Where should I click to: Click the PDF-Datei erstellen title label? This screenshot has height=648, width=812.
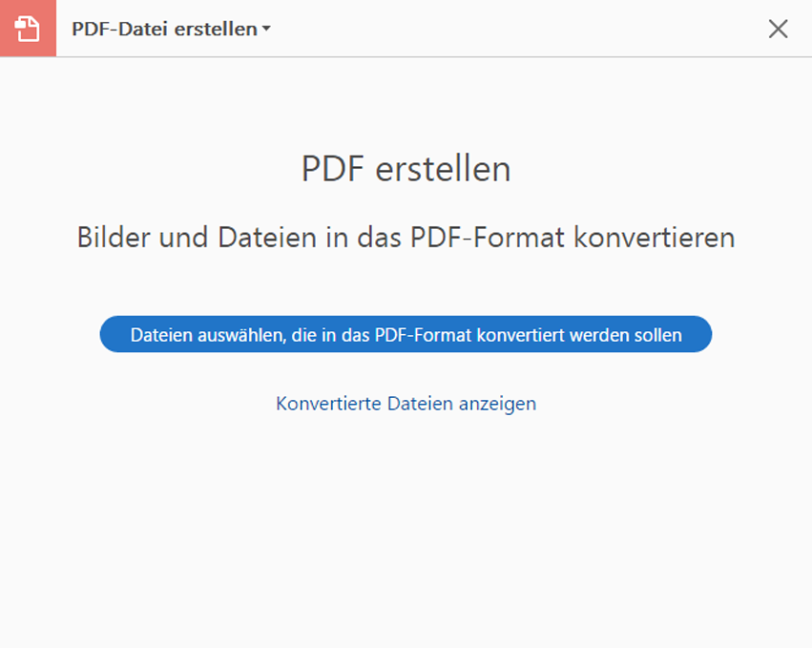(x=164, y=29)
